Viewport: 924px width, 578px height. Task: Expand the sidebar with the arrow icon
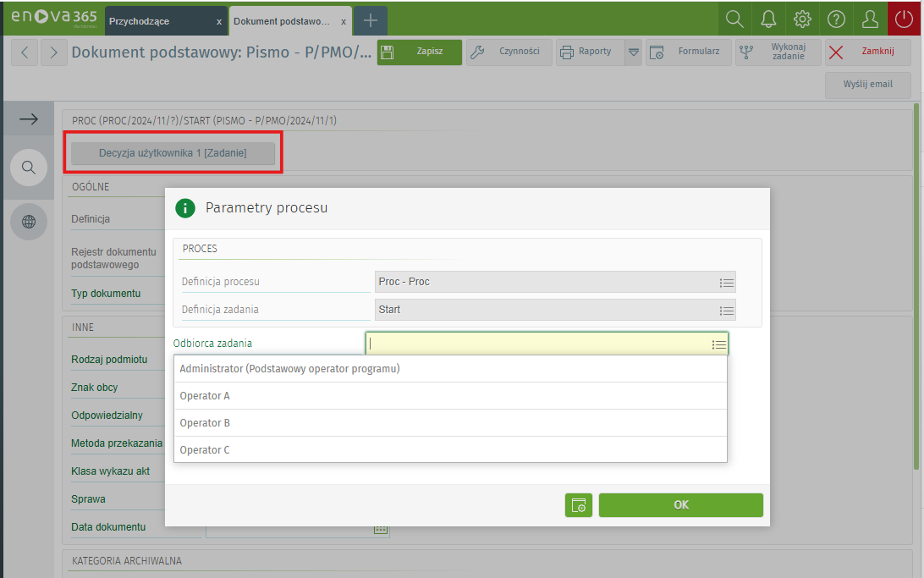click(29, 119)
